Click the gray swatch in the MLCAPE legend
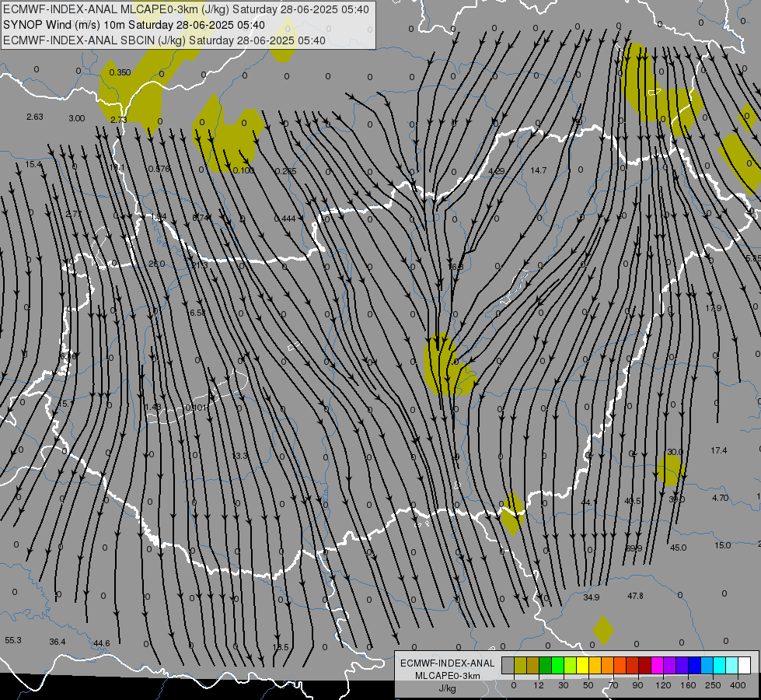 (x=508, y=665)
